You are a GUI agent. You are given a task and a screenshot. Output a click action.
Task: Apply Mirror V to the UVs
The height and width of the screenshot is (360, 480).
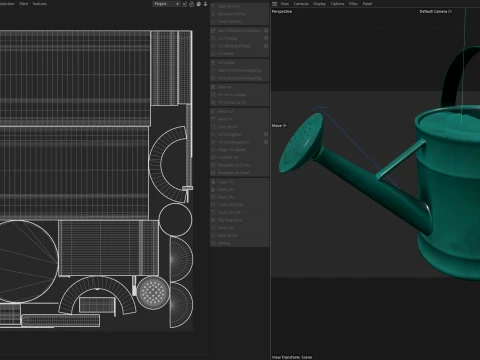pyautogui.click(x=239, y=119)
